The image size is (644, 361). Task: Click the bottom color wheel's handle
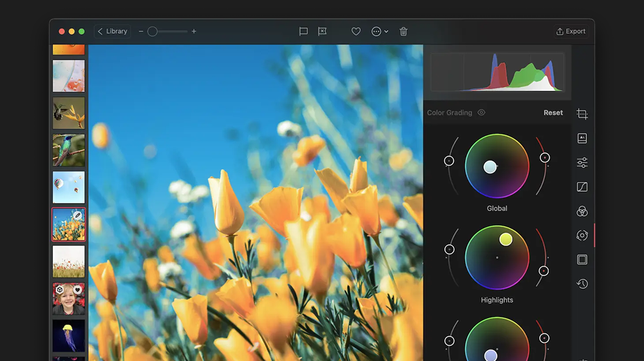coord(490,355)
